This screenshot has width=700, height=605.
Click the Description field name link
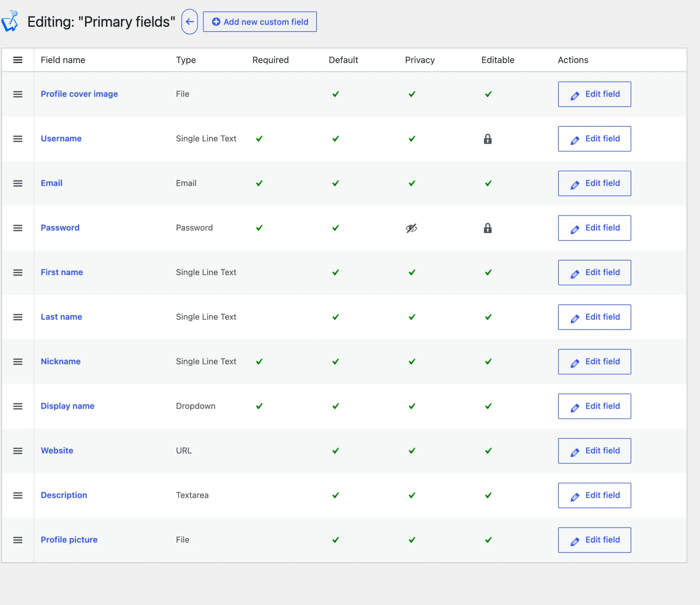pyautogui.click(x=64, y=495)
